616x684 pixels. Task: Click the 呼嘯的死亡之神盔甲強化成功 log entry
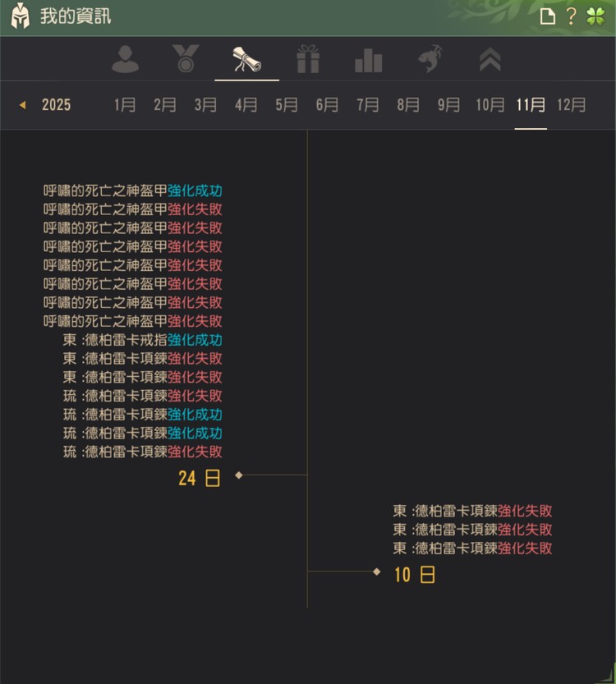point(132,191)
